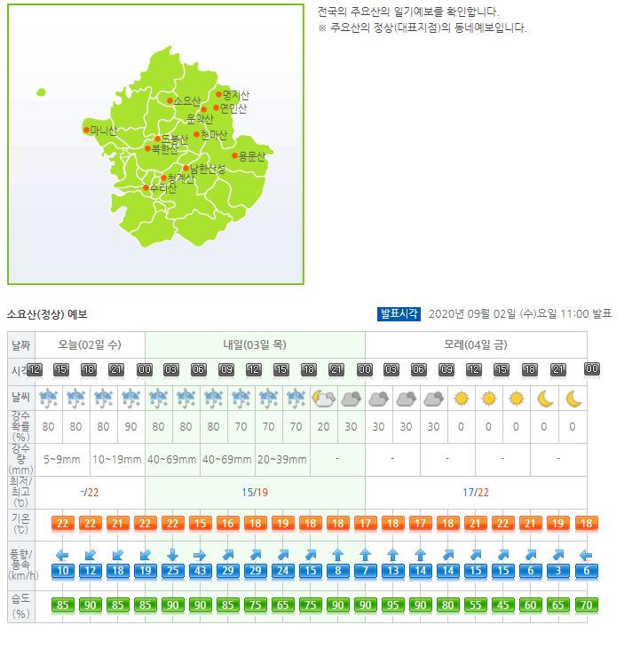Click the orange temperature badge showing 15
The image size is (640, 672).
click(200, 524)
